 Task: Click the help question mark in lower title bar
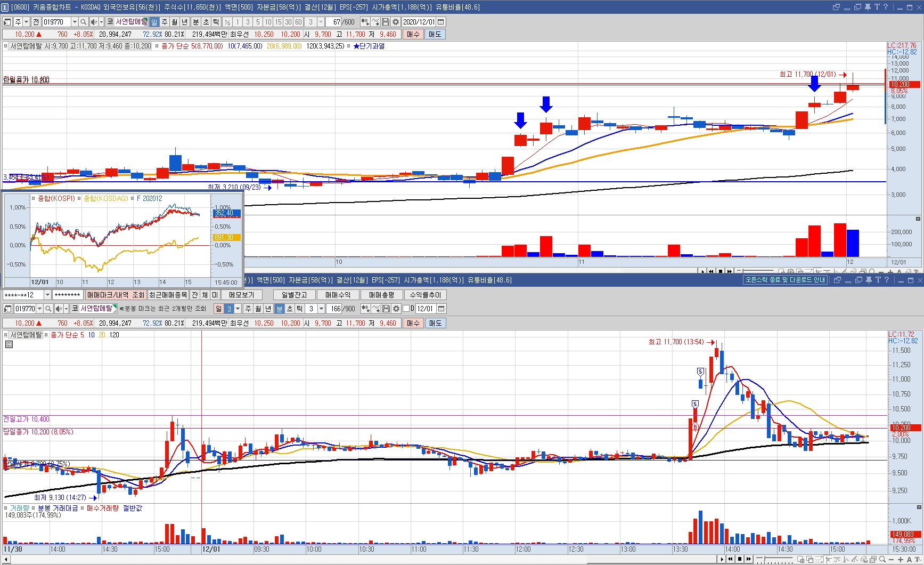tap(886, 280)
